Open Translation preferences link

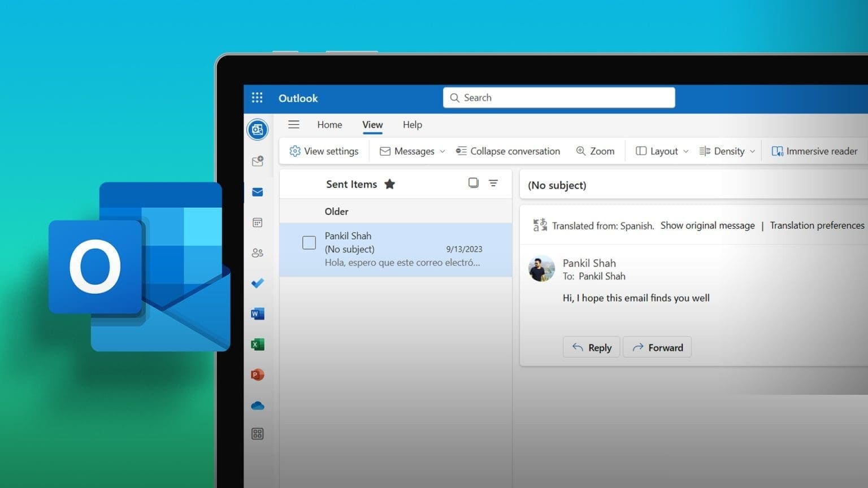point(817,225)
